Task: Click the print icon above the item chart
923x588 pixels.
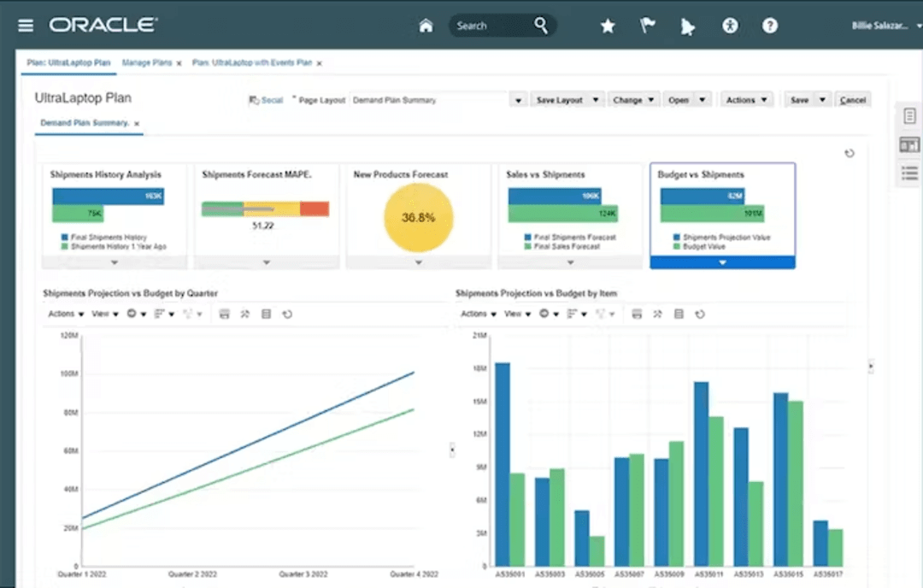Action: [x=637, y=315]
